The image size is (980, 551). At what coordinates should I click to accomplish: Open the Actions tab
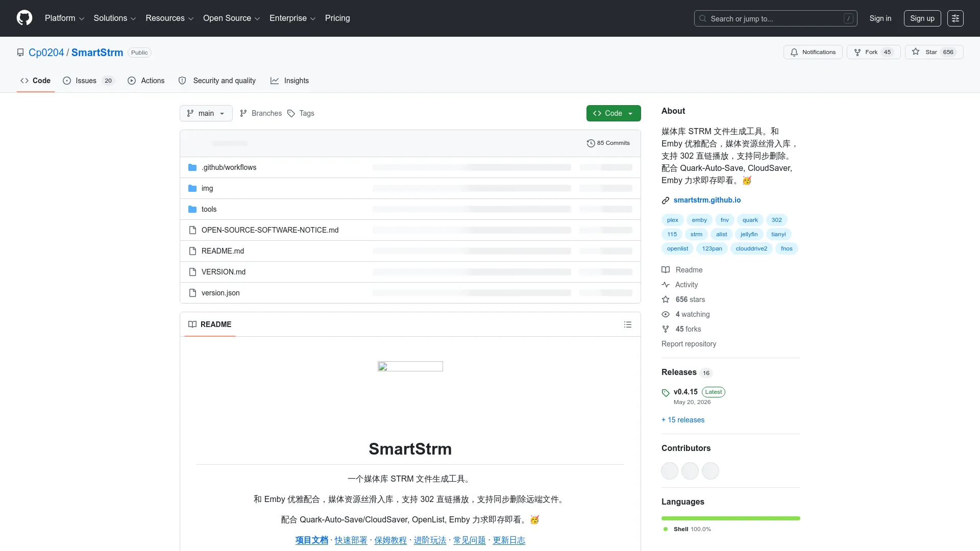click(x=146, y=81)
